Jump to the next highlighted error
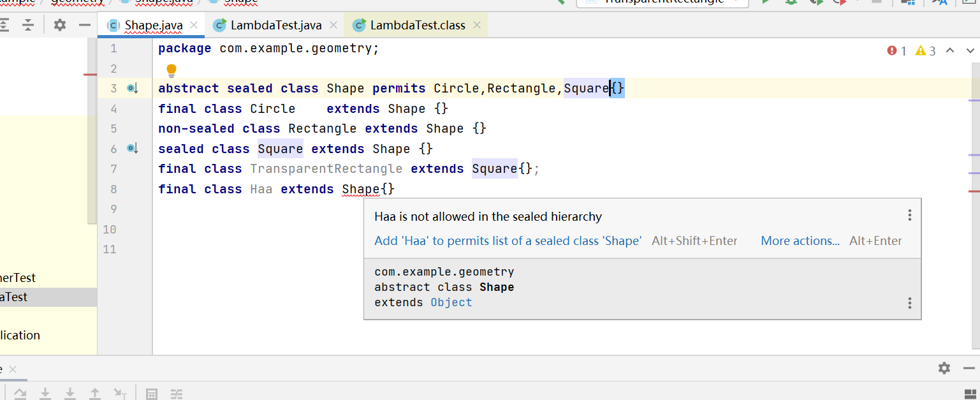980x400 pixels. 970,51
